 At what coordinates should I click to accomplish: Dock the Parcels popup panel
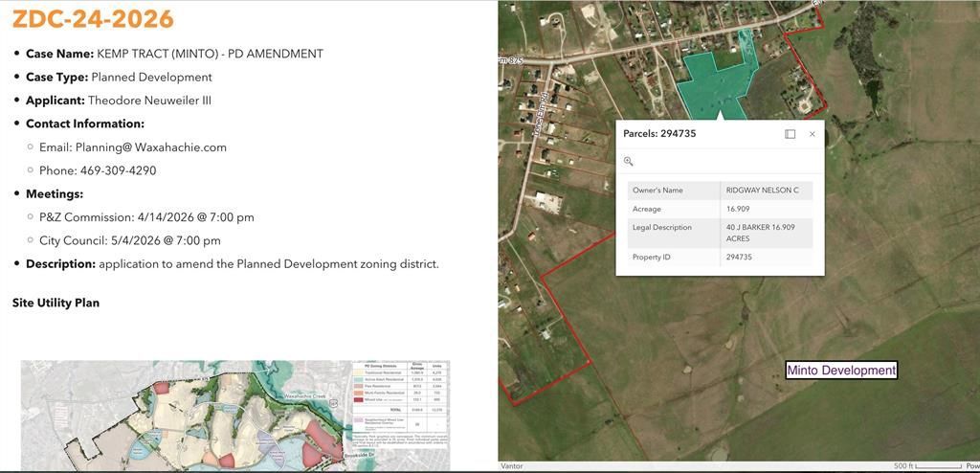[790, 134]
